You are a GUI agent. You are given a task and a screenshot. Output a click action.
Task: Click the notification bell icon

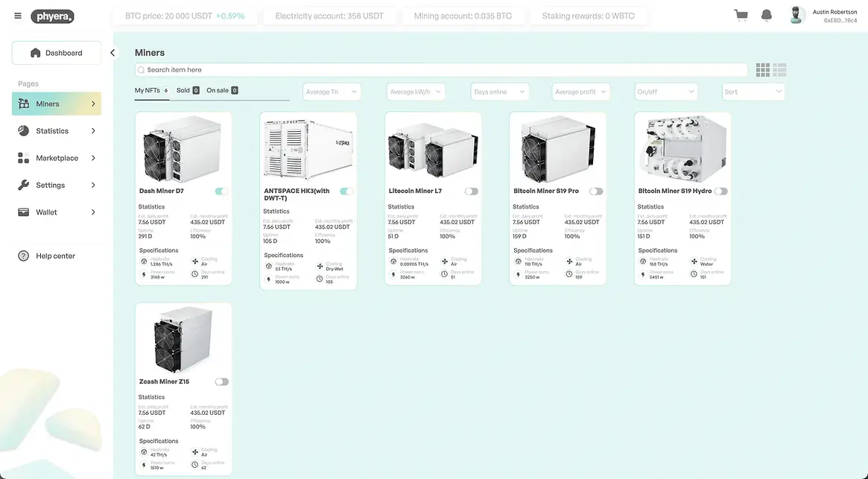pyautogui.click(x=766, y=16)
